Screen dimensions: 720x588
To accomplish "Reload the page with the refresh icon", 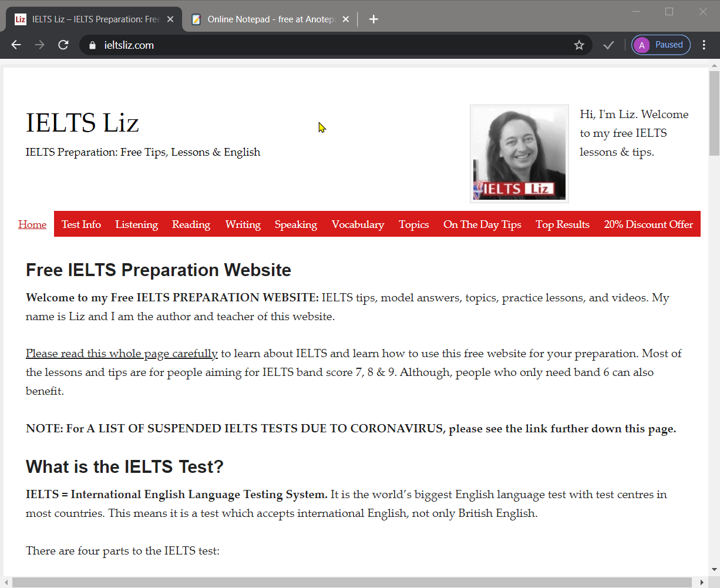I will [x=63, y=45].
